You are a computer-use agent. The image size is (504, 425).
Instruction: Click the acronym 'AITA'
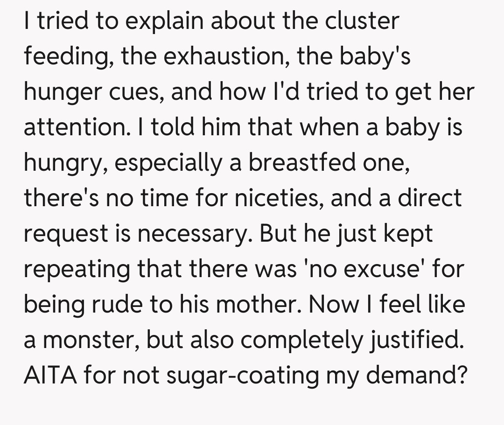point(50,375)
